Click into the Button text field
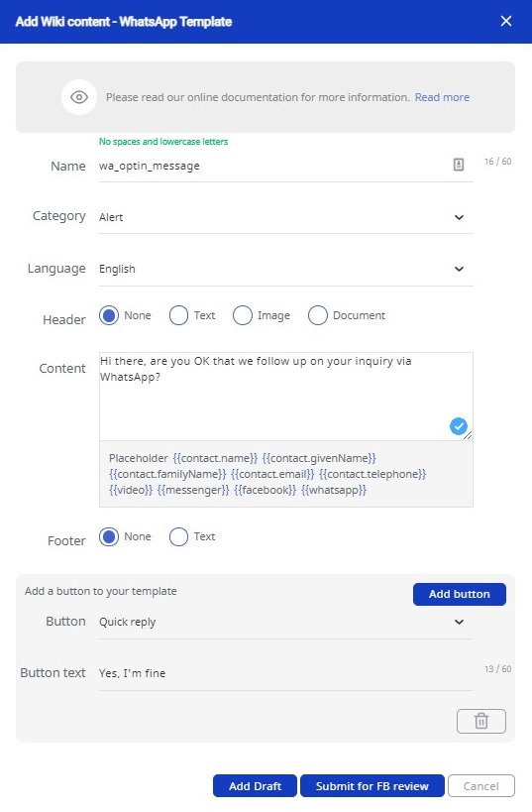The image size is (532, 812). click(x=285, y=673)
